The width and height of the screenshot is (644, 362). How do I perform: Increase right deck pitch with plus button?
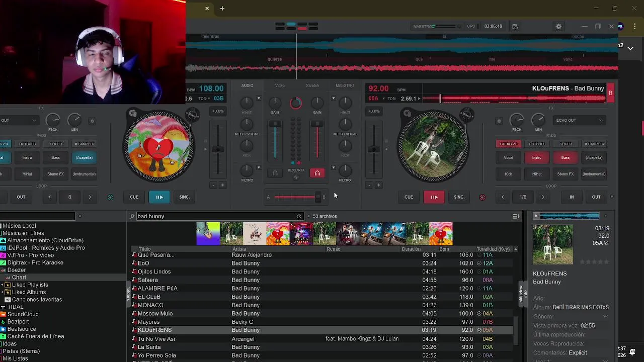pyautogui.click(x=378, y=185)
